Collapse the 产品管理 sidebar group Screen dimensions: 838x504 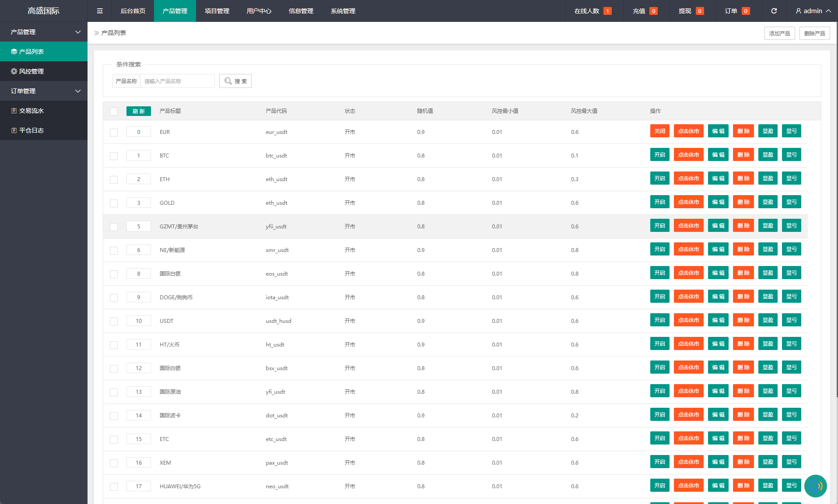click(44, 32)
